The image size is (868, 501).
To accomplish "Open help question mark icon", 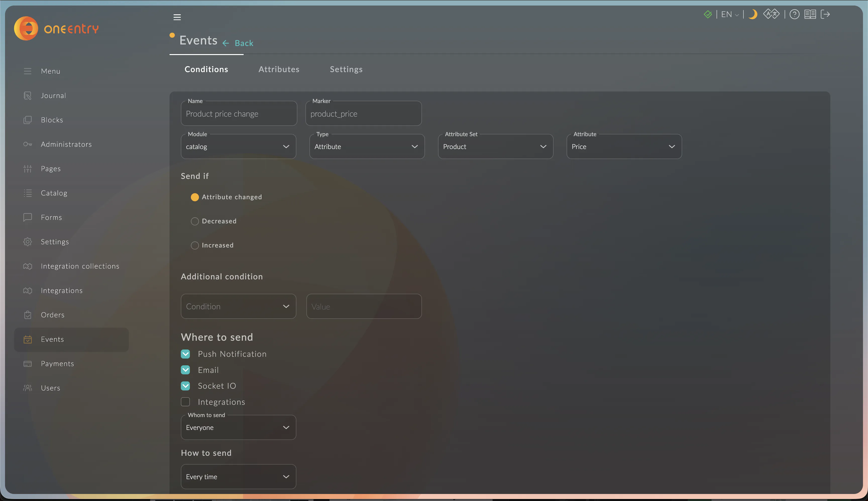I will click(794, 15).
